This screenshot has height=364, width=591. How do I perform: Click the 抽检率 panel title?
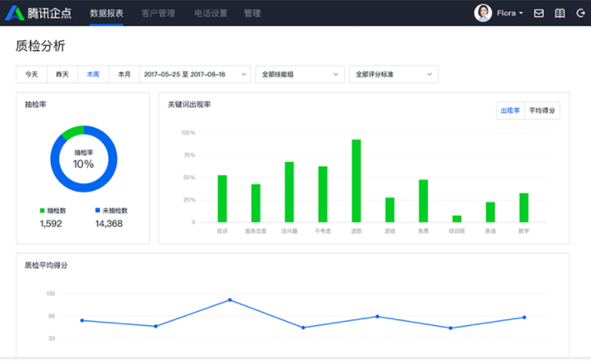[x=35, y=104]
